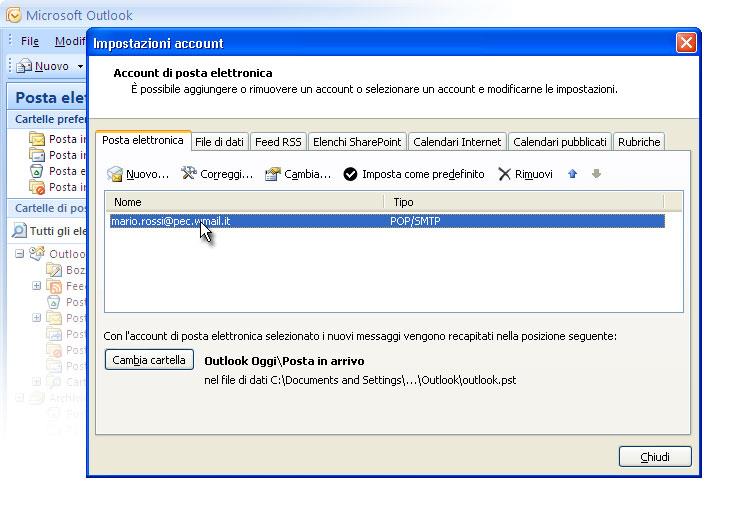Image resolution: width=738 pixels, height=505 pixels.
Task: Close the Impostazioni account dialog
Action: tap(686, 43)
